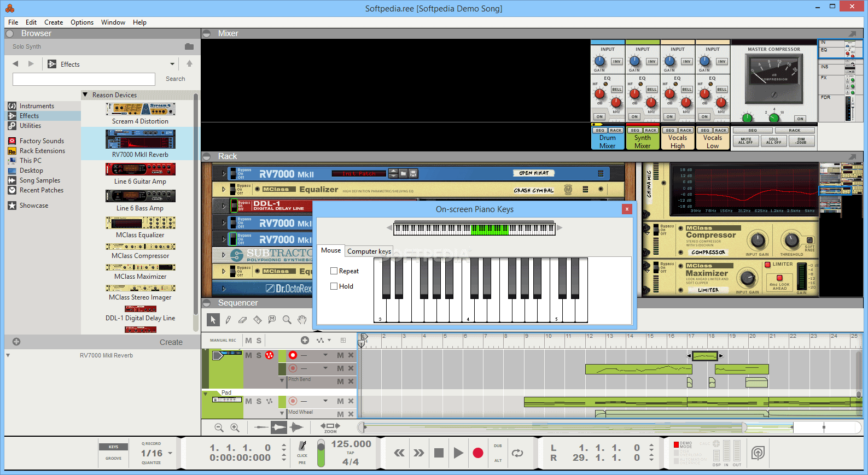This screenshot has width=868, height=475.
Task: Select Instruments in Browser sidebar
Action: 37,106
